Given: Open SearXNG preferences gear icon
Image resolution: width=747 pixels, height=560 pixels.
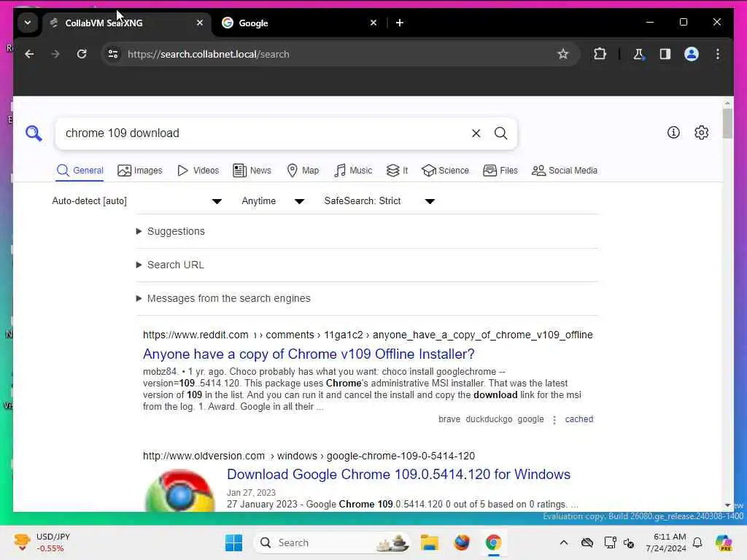Looking at the screenshot, I should [701, 133].
